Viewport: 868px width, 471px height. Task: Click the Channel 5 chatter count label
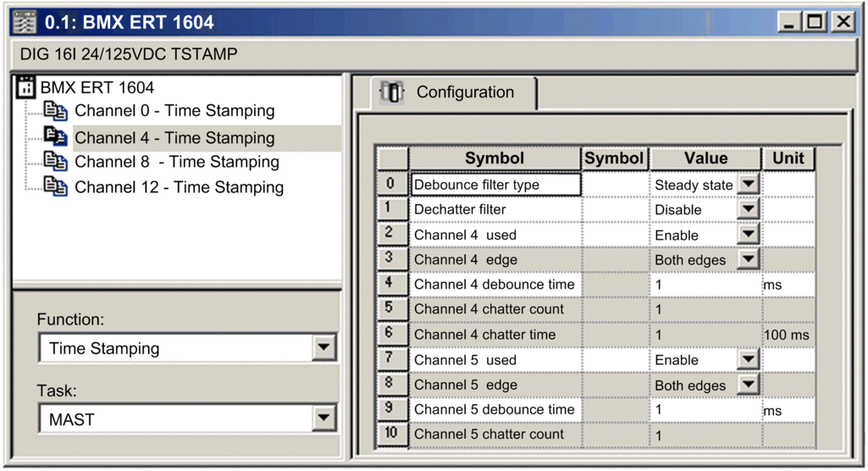489,435
